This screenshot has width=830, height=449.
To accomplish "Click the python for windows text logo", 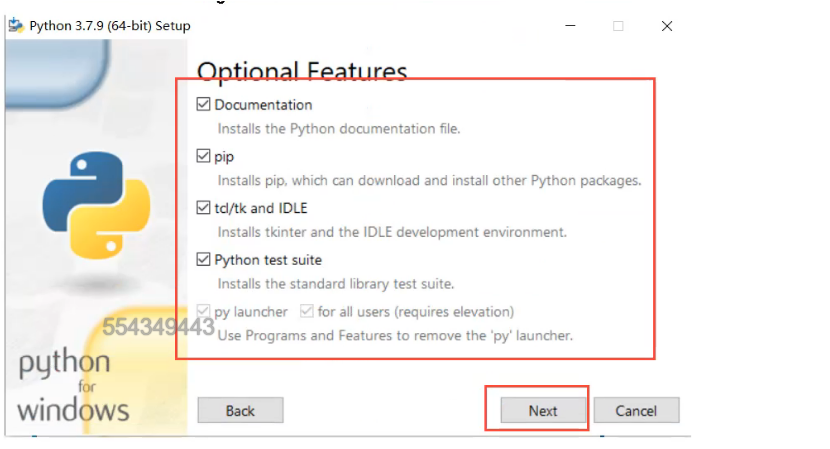I will click(x=72, y=385).
